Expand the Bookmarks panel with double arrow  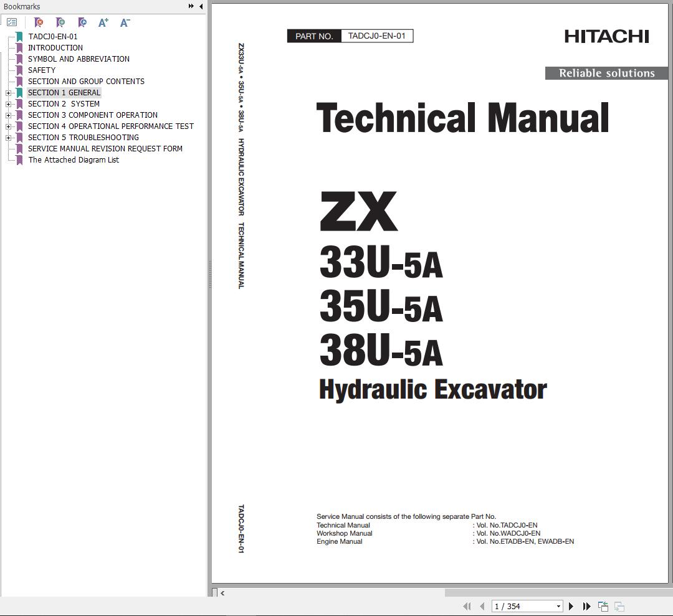coord(191,6)
